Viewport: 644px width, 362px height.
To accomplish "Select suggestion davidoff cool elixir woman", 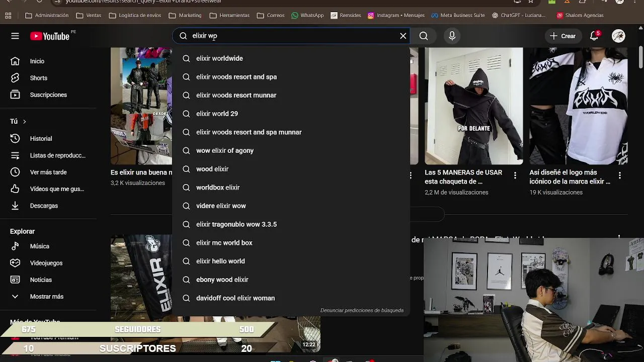I will tap(291, 298).
